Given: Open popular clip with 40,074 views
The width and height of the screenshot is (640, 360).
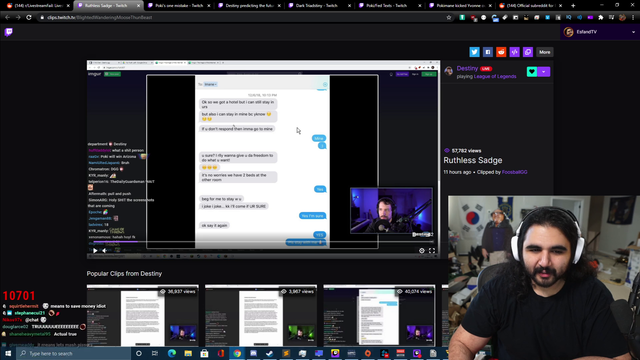Looking at the screenshot, I should coord(379,315).
